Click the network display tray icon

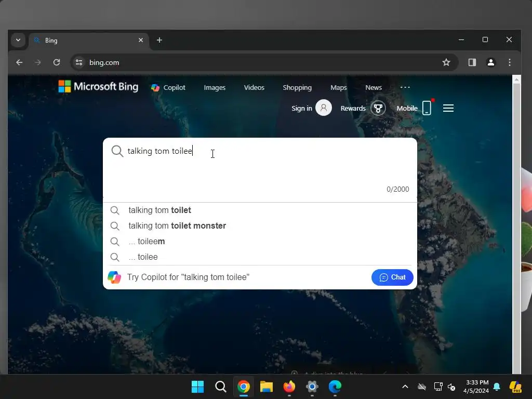click(438, 387)
